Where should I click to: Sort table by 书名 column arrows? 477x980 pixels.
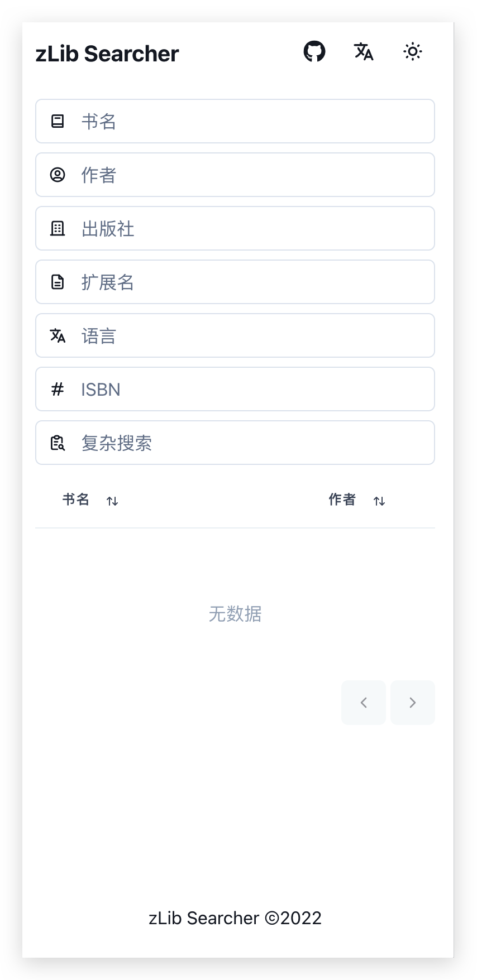coord(112,501)
